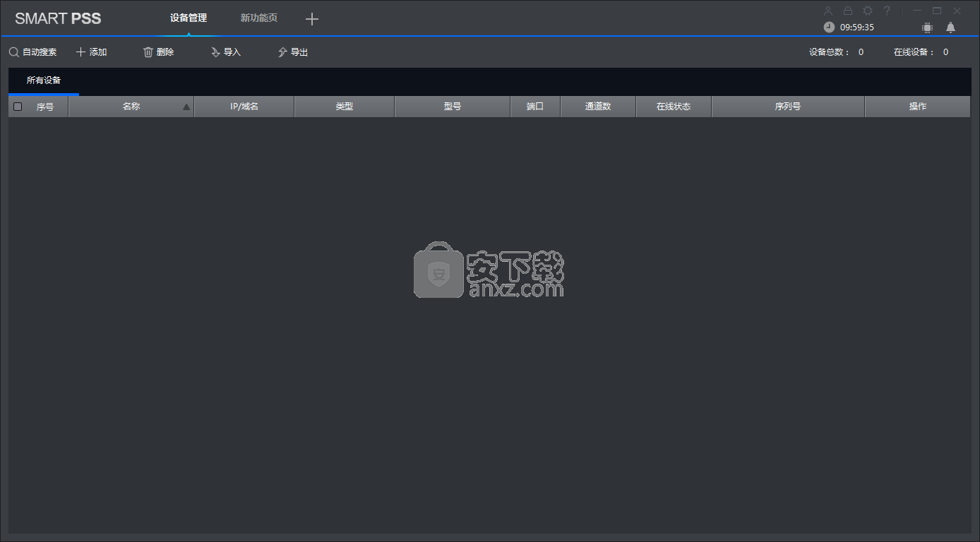Sort by the 通道数 column header

(x=598, y=107)
